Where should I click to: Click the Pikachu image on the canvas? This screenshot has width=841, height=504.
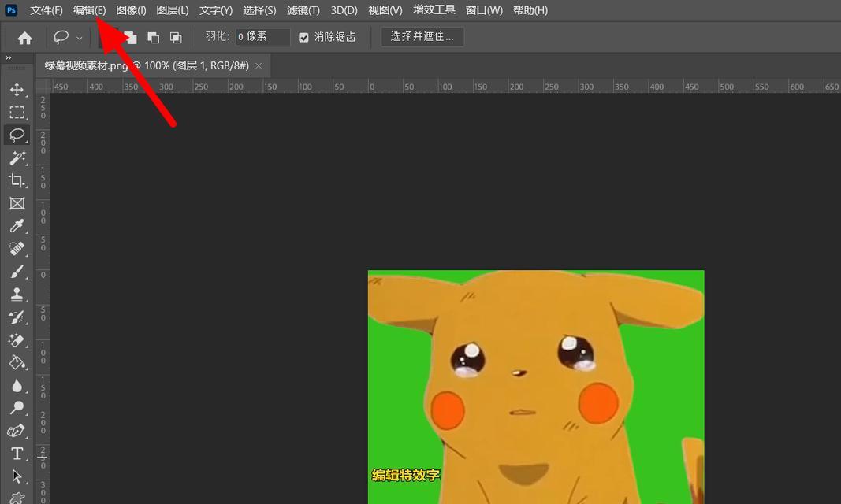(x=536, y=387)
